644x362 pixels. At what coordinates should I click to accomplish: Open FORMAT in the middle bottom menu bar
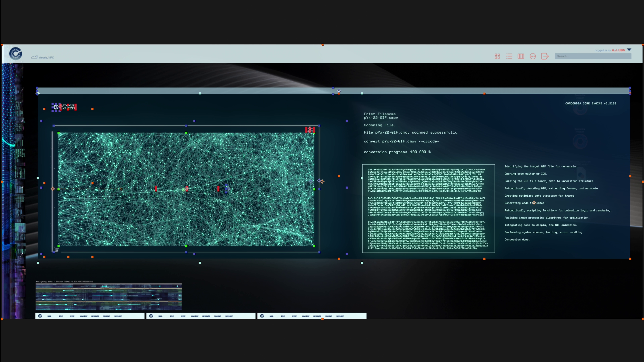(x=218, y=316)
